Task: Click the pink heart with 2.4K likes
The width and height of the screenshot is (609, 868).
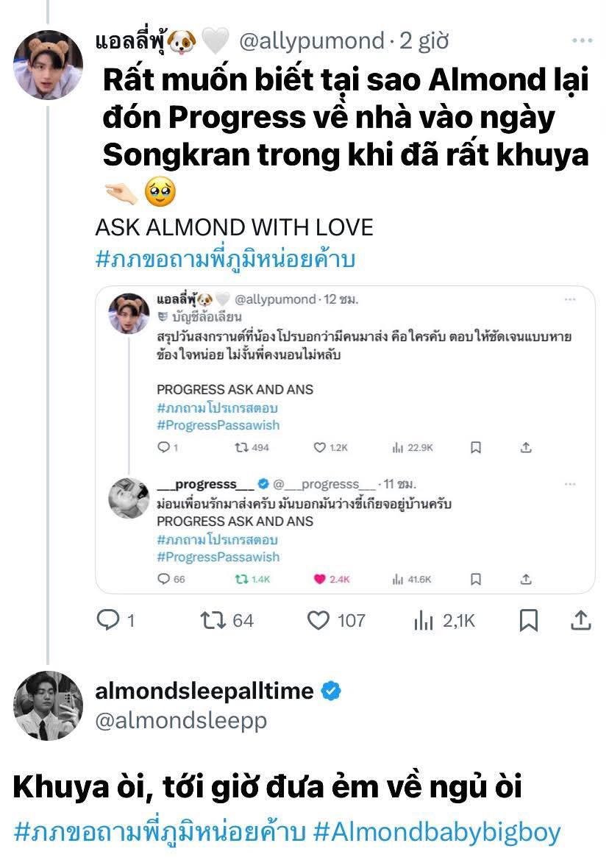Action: pyautogui.click(x=319, y=579)
